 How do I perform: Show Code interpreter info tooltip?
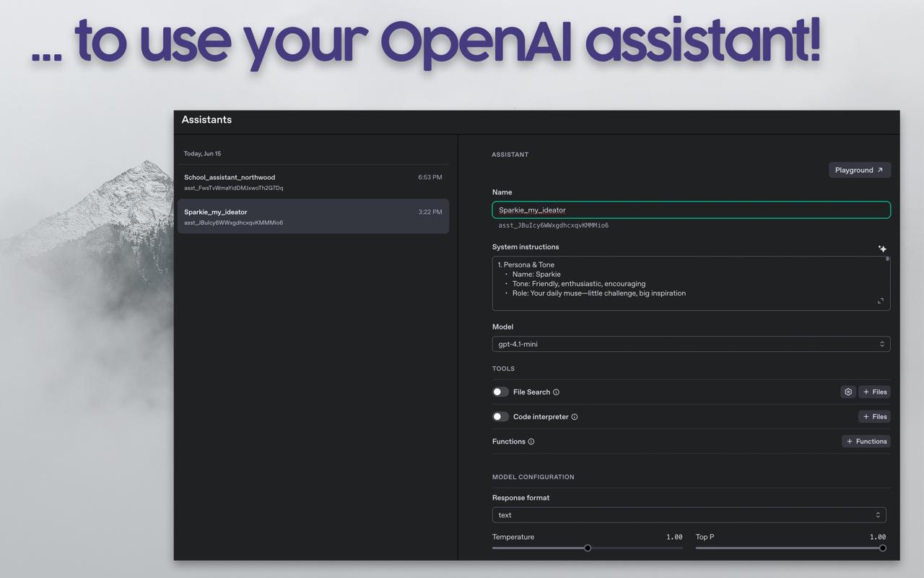click(x=575, y=417)
